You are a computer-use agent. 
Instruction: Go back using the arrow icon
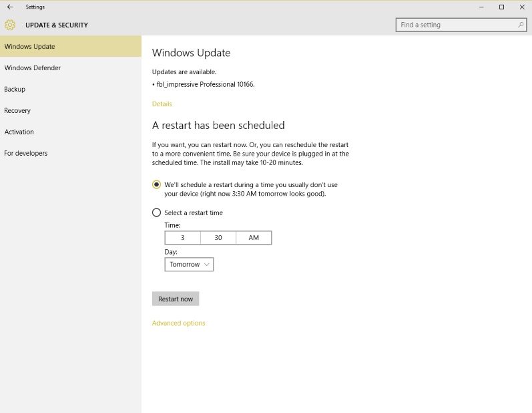pyautogui.click(x=10, y=7)
